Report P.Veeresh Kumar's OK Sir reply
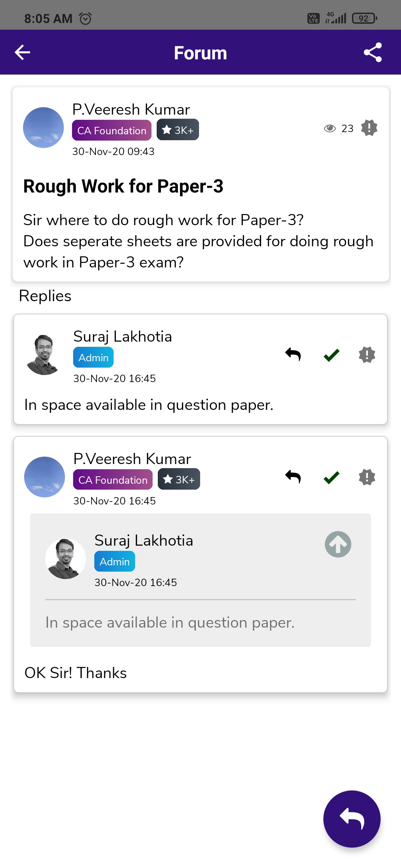The height and width of the screenshot is (868, 401). [367, 477]
